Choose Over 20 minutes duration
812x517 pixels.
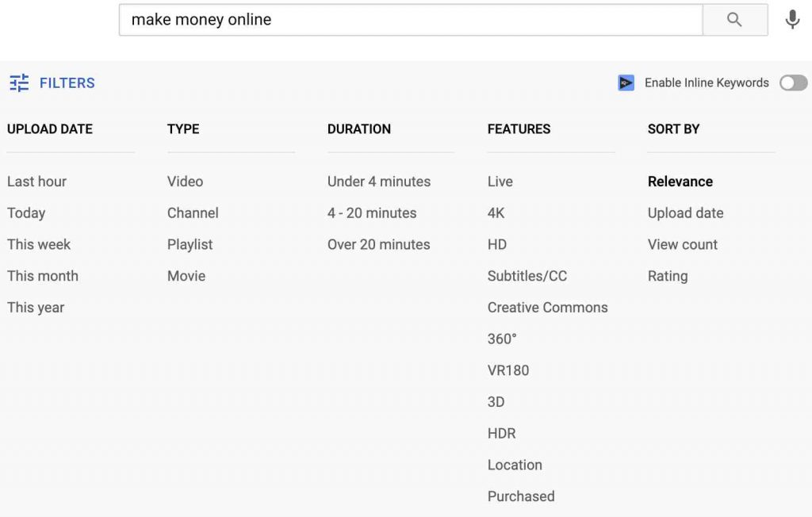(x=378, y=244)
